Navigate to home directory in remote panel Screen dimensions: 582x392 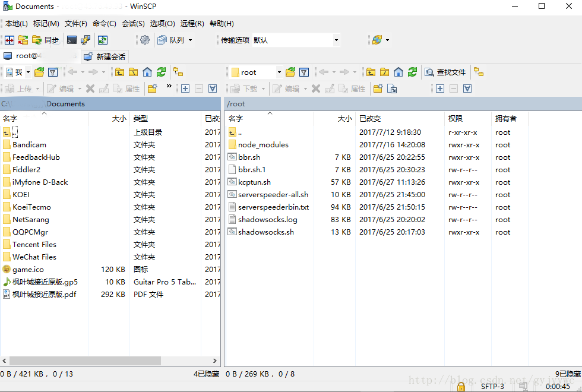[x=398, y=72]
